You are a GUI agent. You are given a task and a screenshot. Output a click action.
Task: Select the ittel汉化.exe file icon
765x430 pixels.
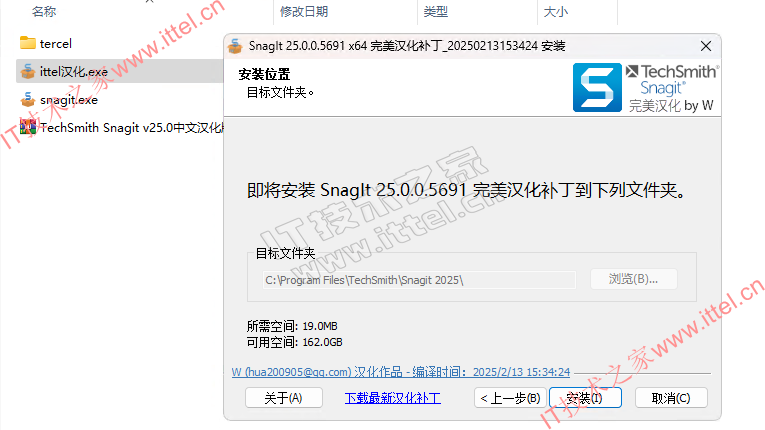click(28, 71)
